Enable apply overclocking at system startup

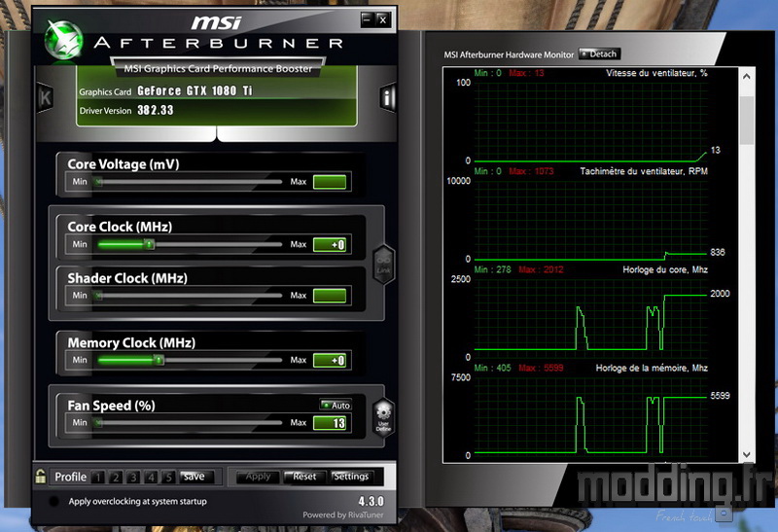pyautogui.click(x=53, y=501)
